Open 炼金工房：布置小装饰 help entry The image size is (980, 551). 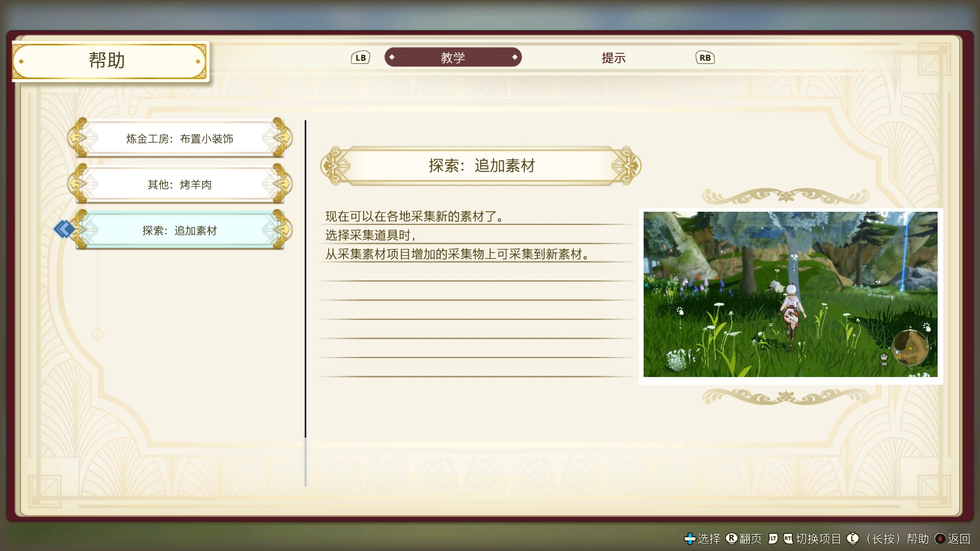tap(179, 138)
